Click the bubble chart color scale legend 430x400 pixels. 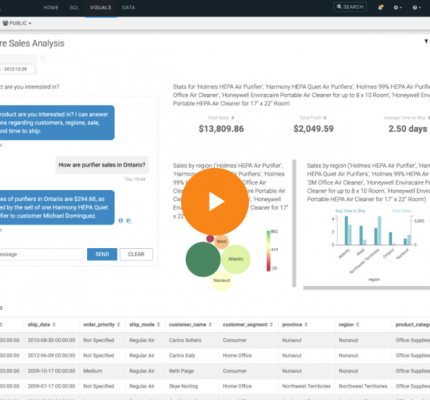(x=269, y=251)
